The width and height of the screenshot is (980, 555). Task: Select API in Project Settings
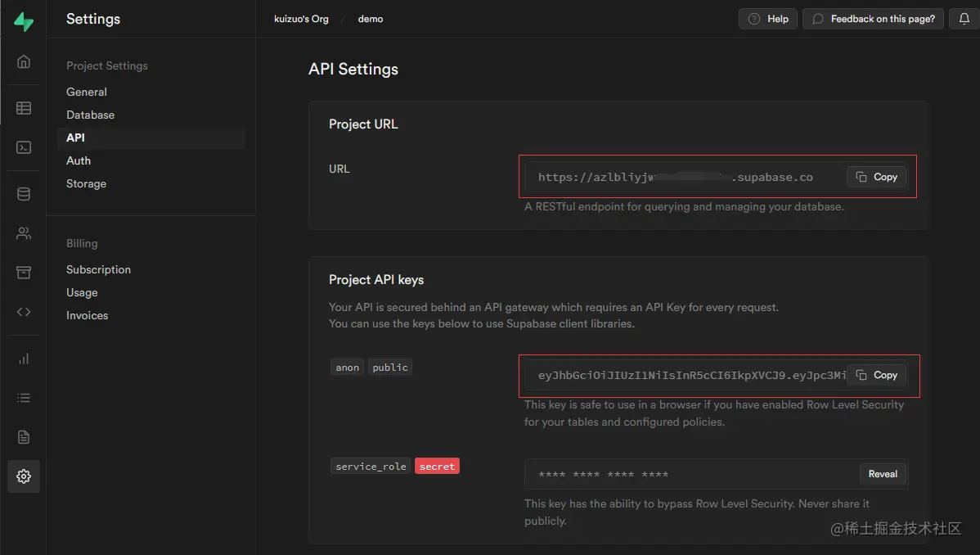[151, 138]
